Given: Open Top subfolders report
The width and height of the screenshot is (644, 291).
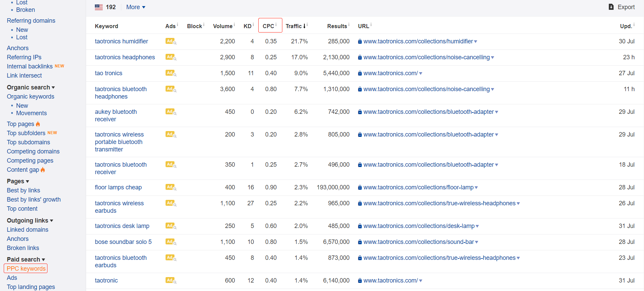Looking at the screenshot, I should click(26, 133).
